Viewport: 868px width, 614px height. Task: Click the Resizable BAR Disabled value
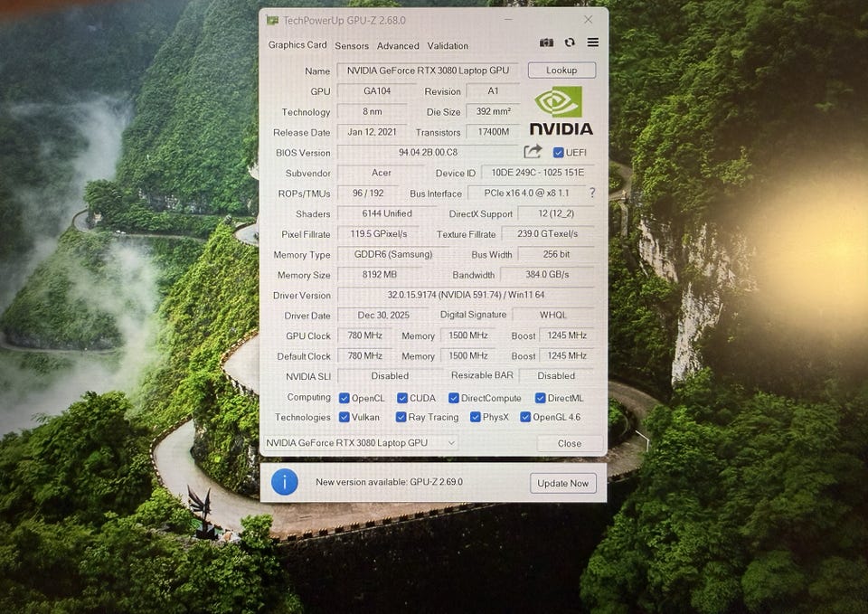tap(556, 376)
